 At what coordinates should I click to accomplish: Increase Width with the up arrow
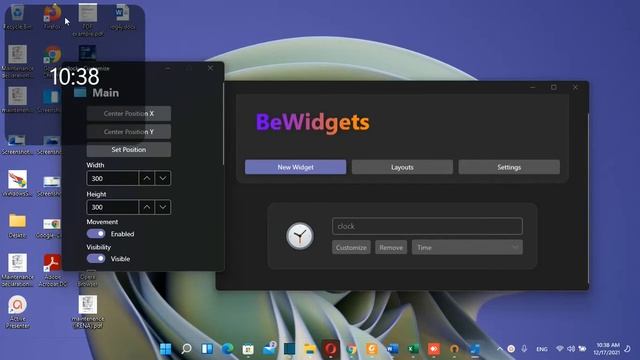[x=147, y=178]
